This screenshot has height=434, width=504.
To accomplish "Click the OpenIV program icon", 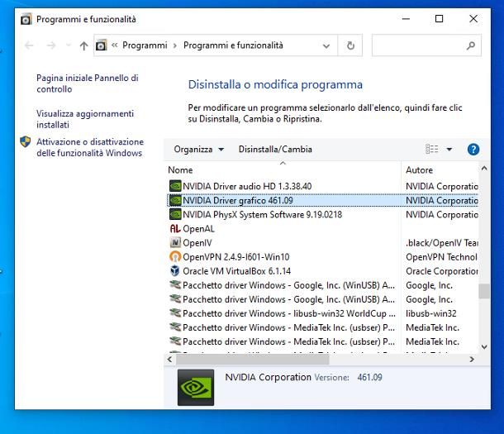I will point(175,243).
